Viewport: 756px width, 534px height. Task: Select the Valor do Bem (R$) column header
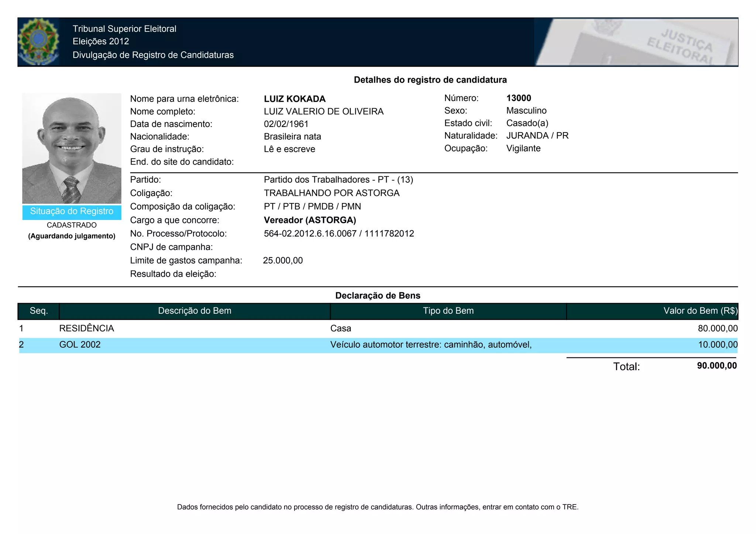(x=700, y=311)
